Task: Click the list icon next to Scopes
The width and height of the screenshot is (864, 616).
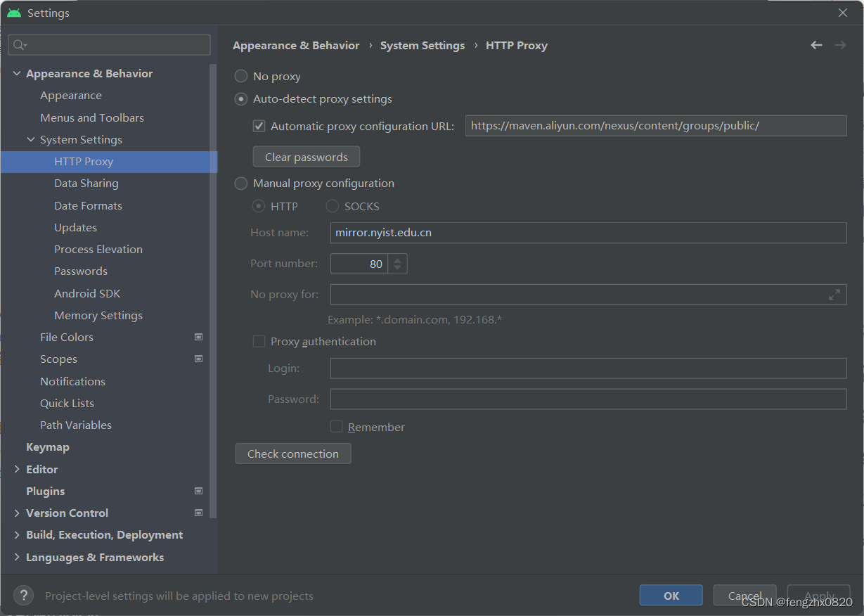Action: (198, 359)
